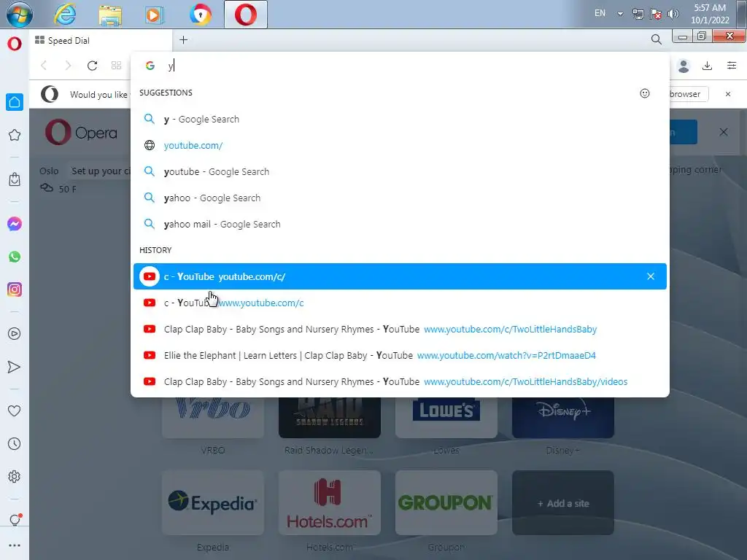Open the Hotels.com speed dial tile
This screenshot has height=560, width=747.
coord(330,502)
